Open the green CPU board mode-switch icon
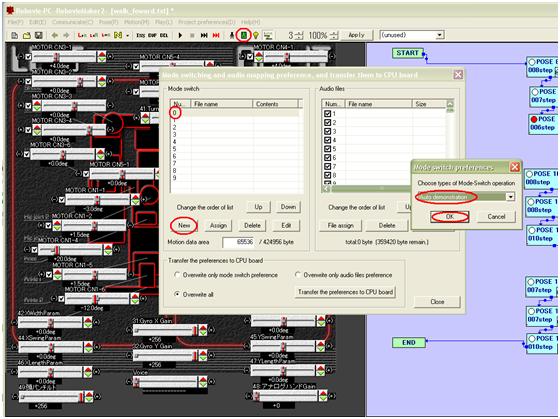The height and width of the screenshot is (419, 560). coord(244,35)
